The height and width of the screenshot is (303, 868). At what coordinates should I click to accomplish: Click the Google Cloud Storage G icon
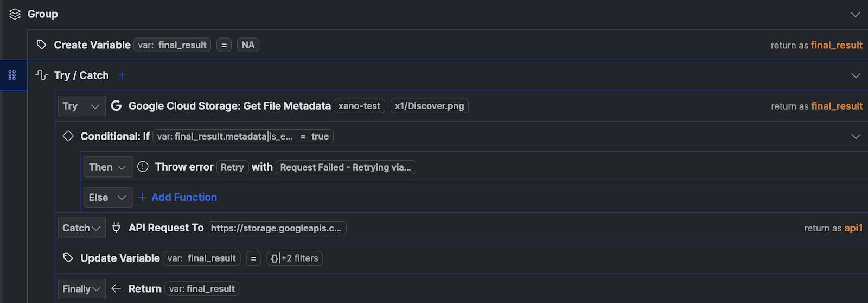(x=116, y=106)
